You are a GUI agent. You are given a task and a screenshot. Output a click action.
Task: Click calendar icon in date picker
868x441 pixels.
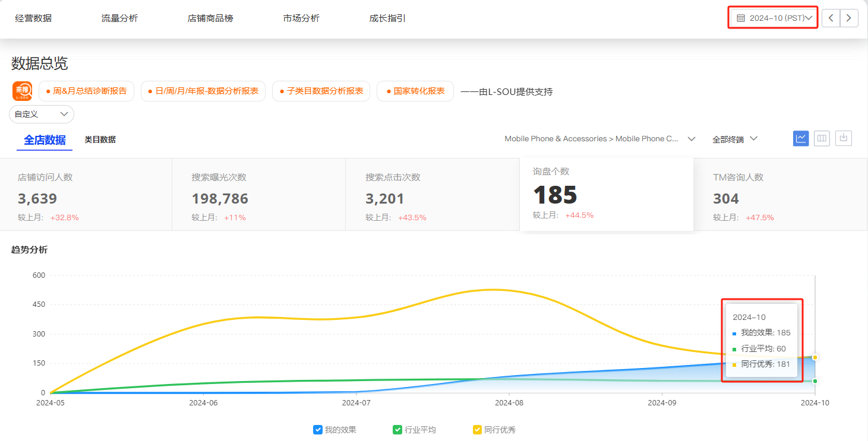pos(741,18)
